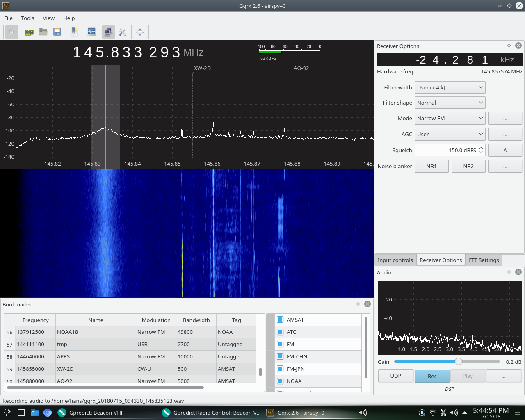This screenshot has height=420, width=525.
Task: Click the save settings floppy icon
Action: pos(57,32)
